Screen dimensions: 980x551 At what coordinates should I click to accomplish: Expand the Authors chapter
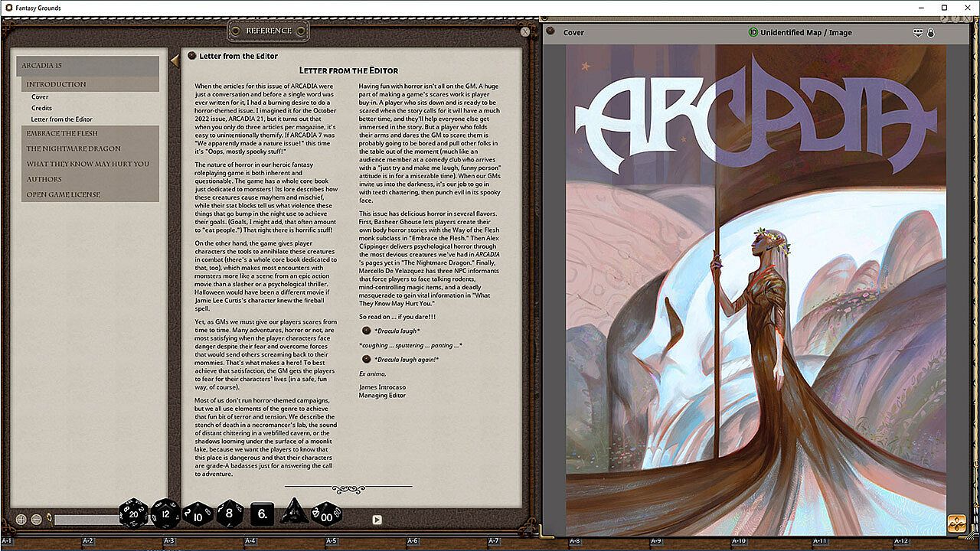90,179
